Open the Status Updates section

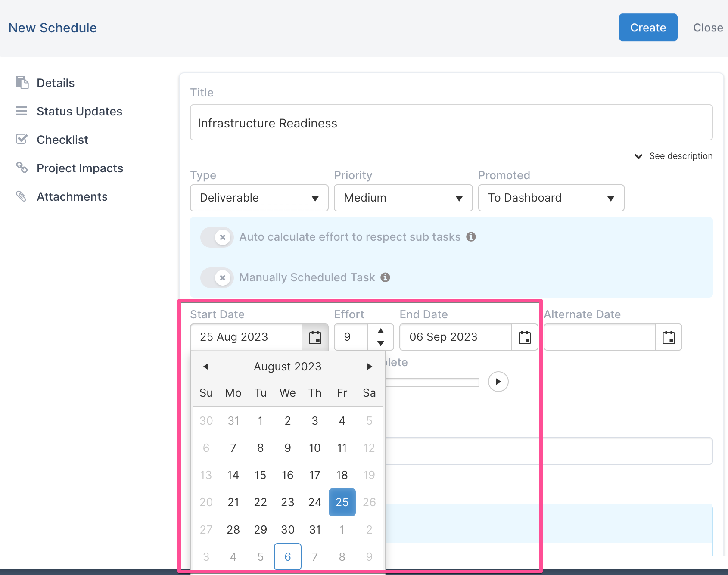[x=79, y=112]
